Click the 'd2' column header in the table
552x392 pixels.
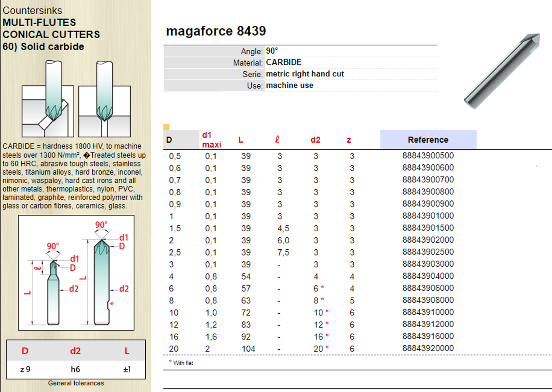tap(315, 140)
